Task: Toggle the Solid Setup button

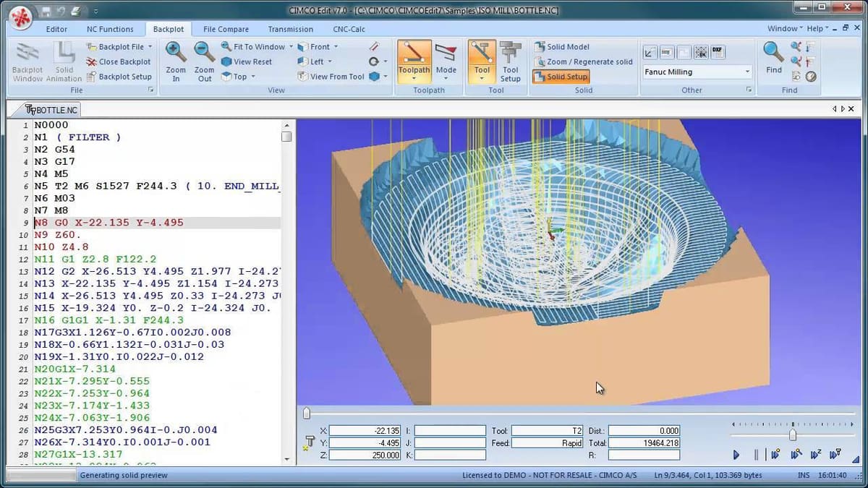Action: 561,77
